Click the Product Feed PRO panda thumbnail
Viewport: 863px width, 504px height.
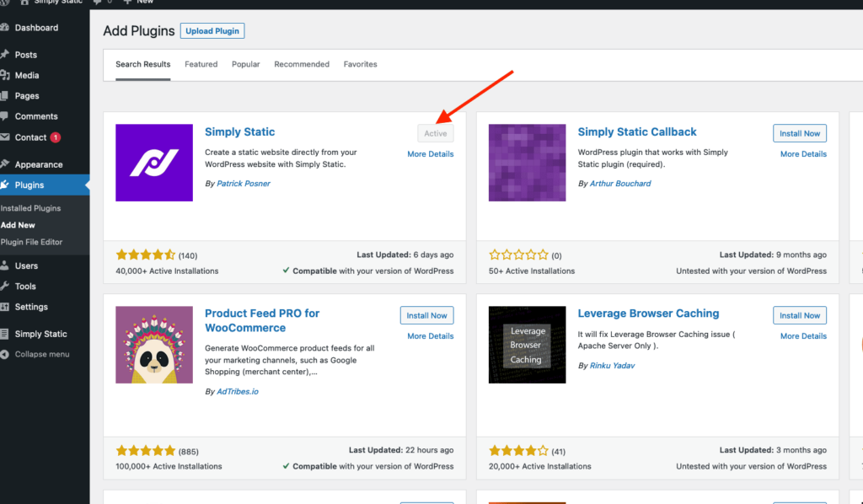(x=154, y=345)
